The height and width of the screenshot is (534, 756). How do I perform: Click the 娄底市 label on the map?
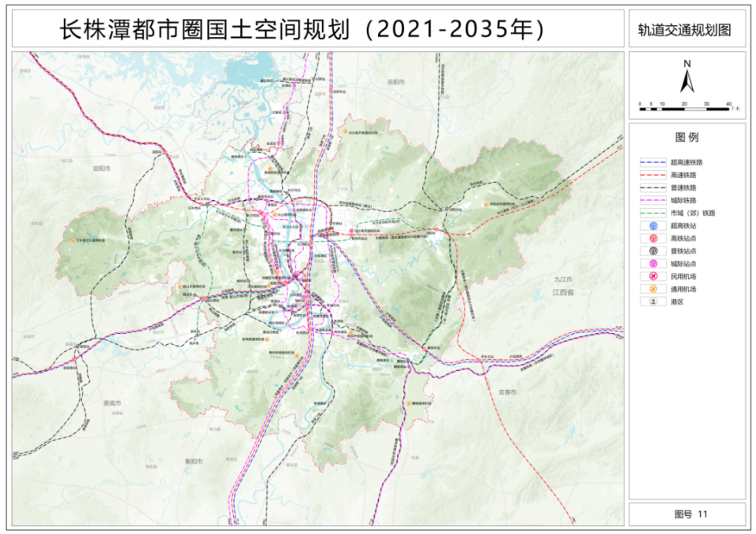point(113,402)
